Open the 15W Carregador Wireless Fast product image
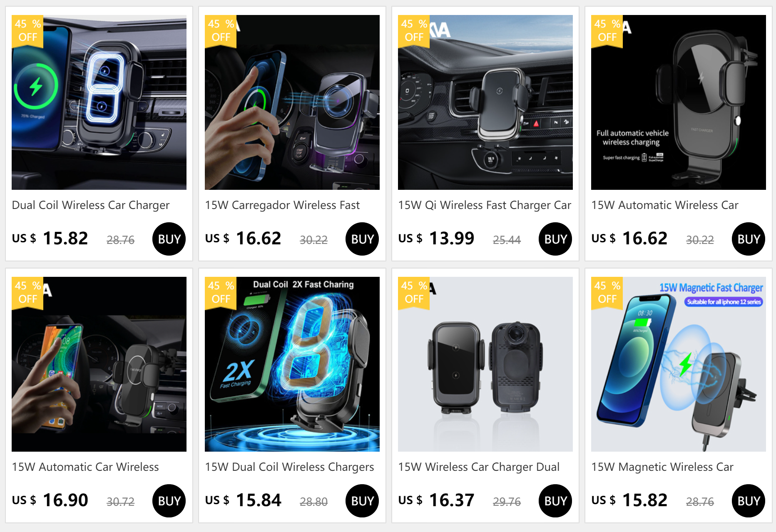Image resolution: width=776 pixels, height=532 pixels. pos(292,102)
